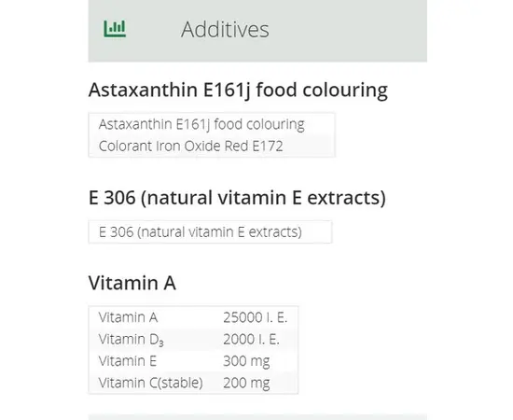Select the Vitamin A table row label
The width and height of the screenshot is (513, 420).
[x=129, y=317]
